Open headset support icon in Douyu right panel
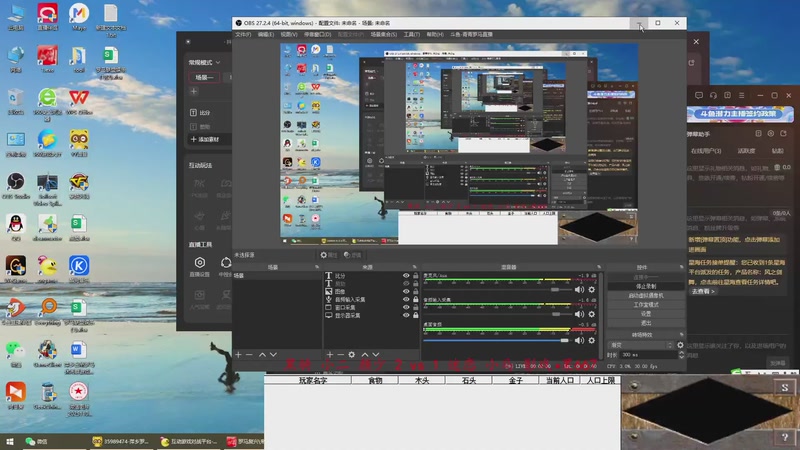Screen dimensions: 800x450 pos(713,95)
